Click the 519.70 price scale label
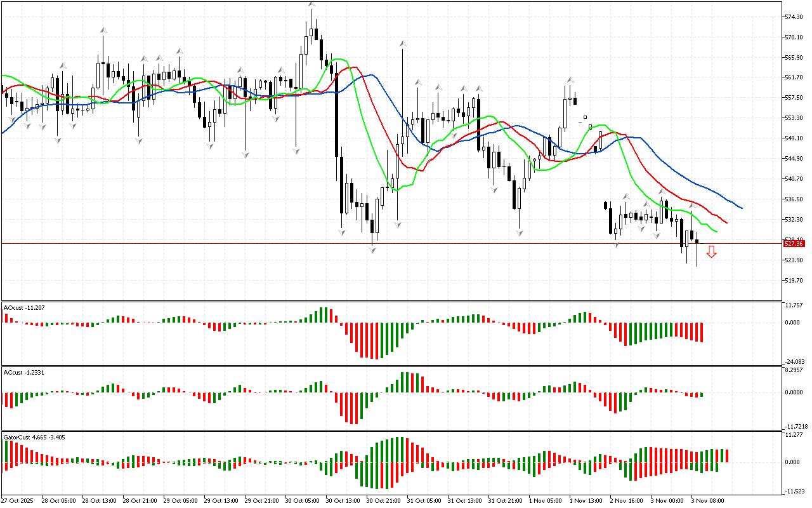The height and width of the screenshot is (508, 812). (794, 281)
